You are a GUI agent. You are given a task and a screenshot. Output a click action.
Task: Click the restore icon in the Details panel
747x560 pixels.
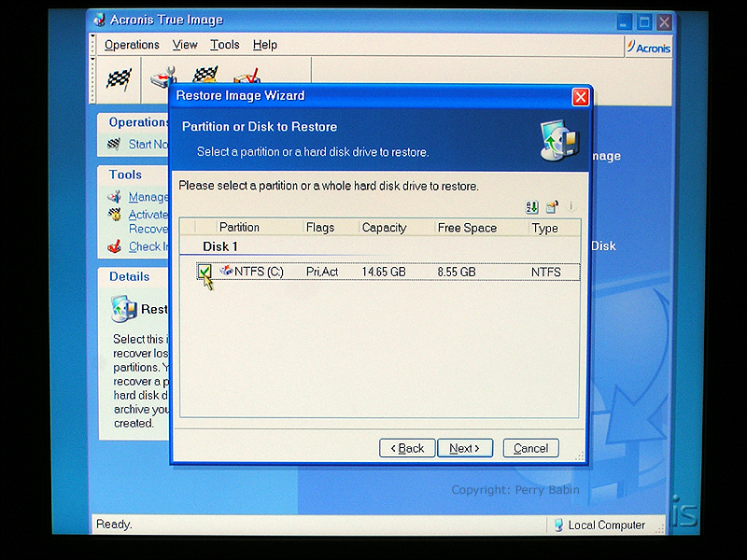pos(123,309)
